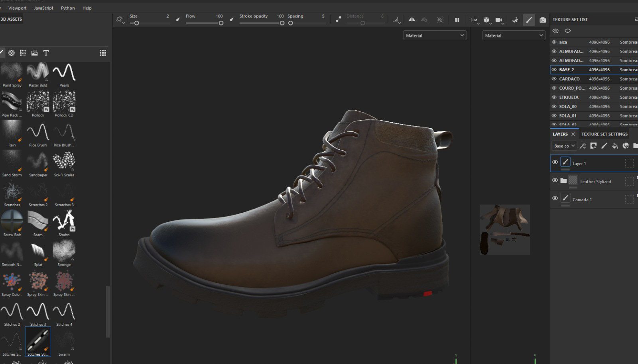Toggle visibility of BASE_2 texture set
Image resolution: width=638 pixels, height=364 pixels.
coord(554,70)
